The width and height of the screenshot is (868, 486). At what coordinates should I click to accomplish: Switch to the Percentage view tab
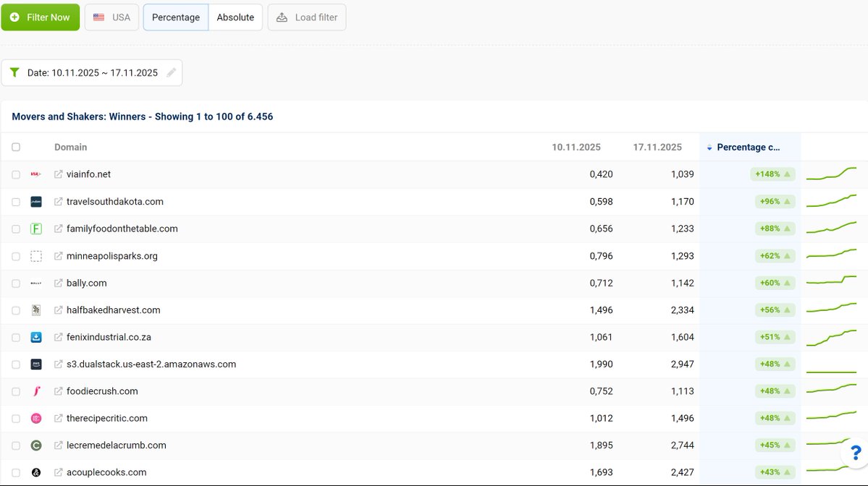pyautogui.click(x=175, y=17)
